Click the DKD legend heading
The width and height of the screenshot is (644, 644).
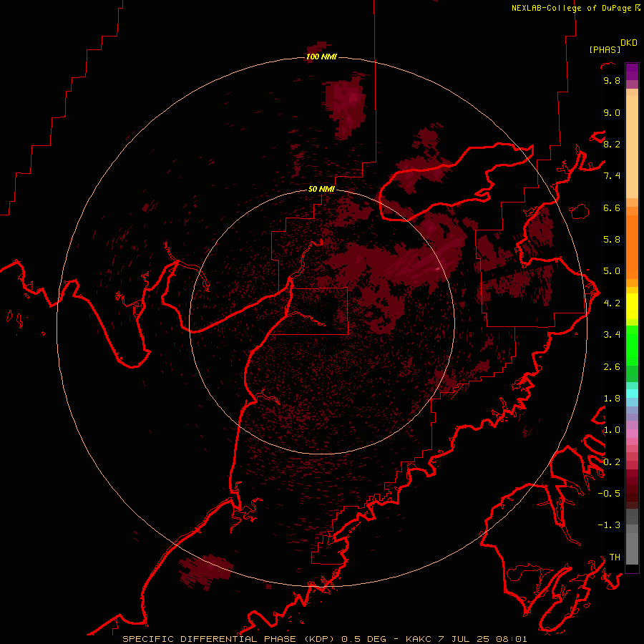tap(628, 43)
